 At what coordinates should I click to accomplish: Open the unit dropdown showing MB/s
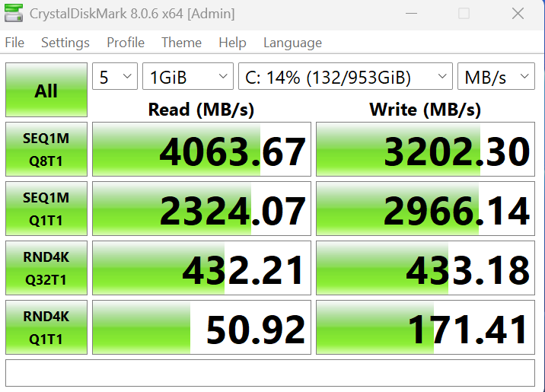tap(496, 76)
